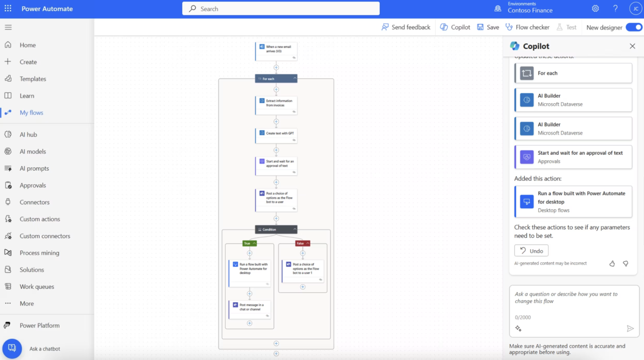
Task: Click the send arrow in Copilot chat
Action: (630, 328)
